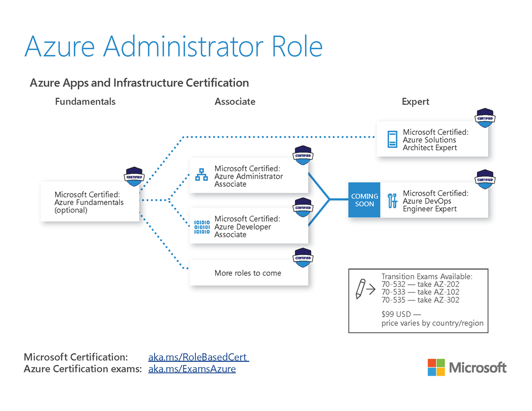Image resolution: width=532 pixels, height=411 pixels.
Task: Click the Azure Apps and Infrastructure Certification heading
Action: [140, 83]
